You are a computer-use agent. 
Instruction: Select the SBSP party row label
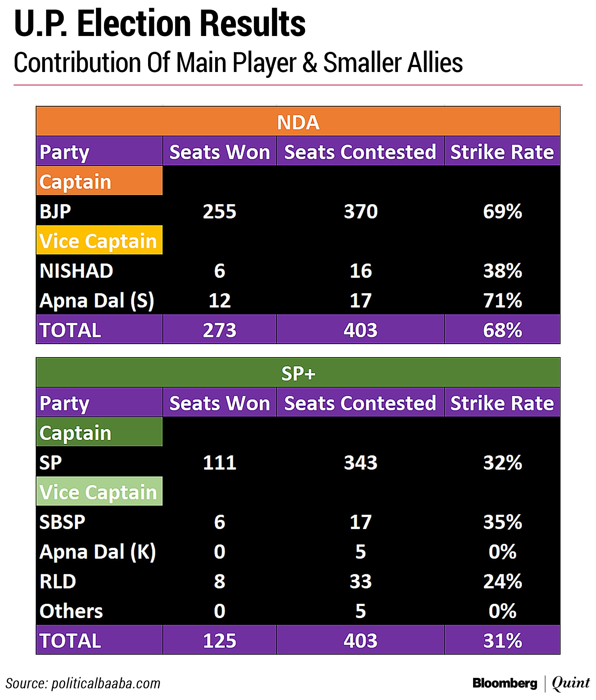tap(62, 522)
